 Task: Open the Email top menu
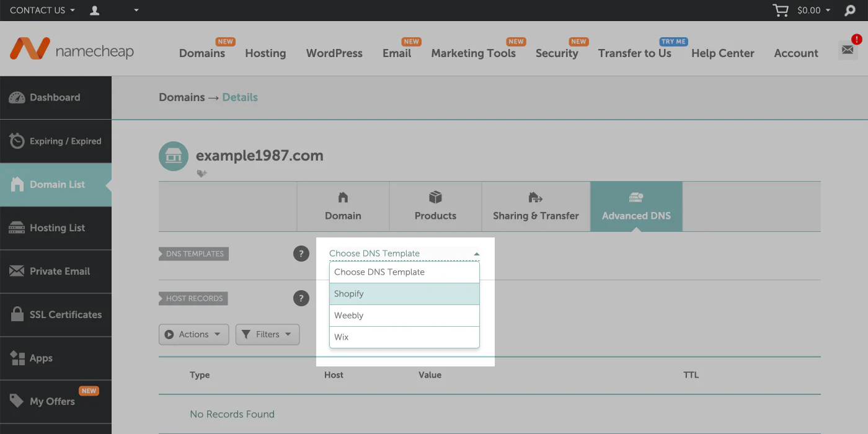[397, 53]
